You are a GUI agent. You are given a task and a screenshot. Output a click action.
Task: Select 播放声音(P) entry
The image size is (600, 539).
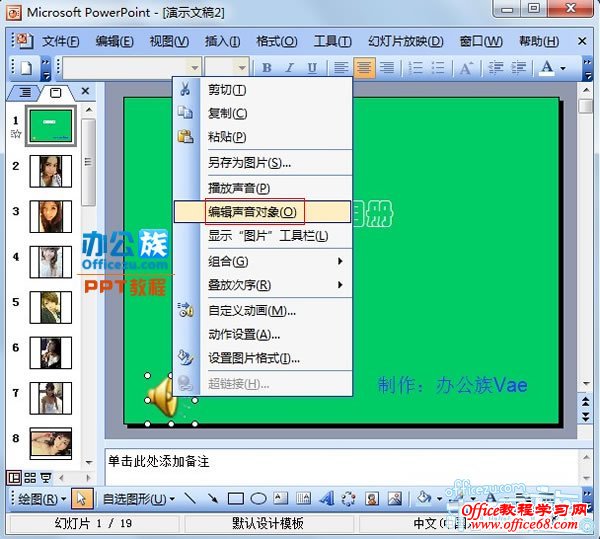coord(262,188)
